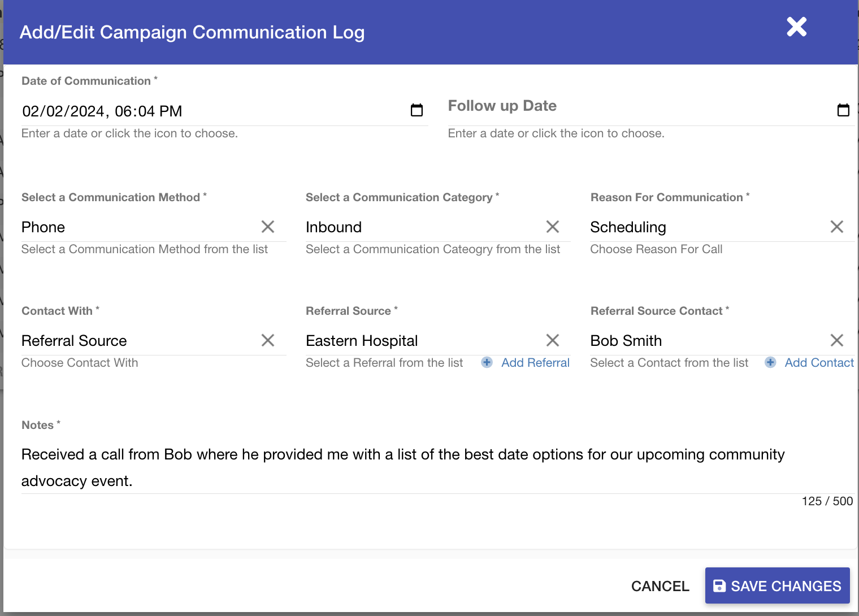This screenshot has width=859, height=616.
Task: Clear the Eastern Hospital referral selection
Action: [552, 340]
